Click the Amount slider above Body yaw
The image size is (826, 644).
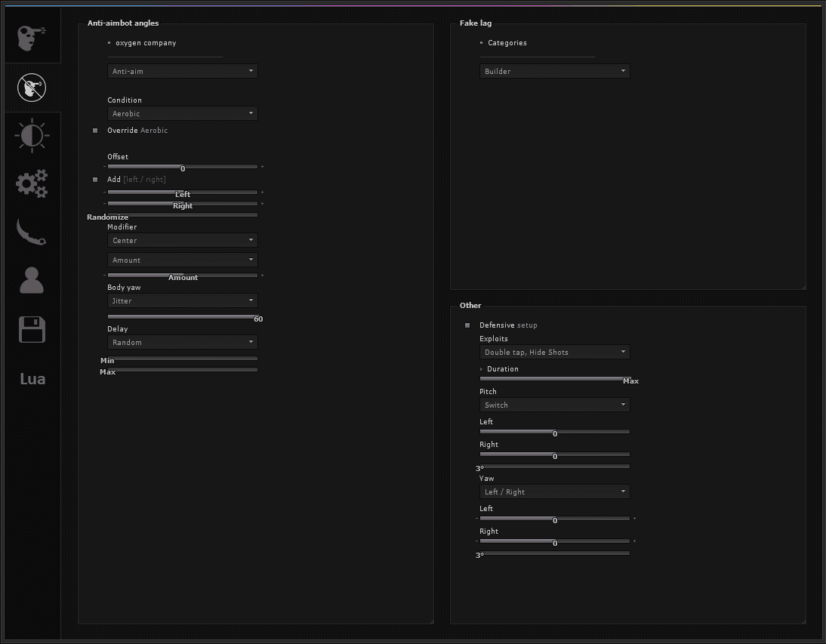(182, 275)
